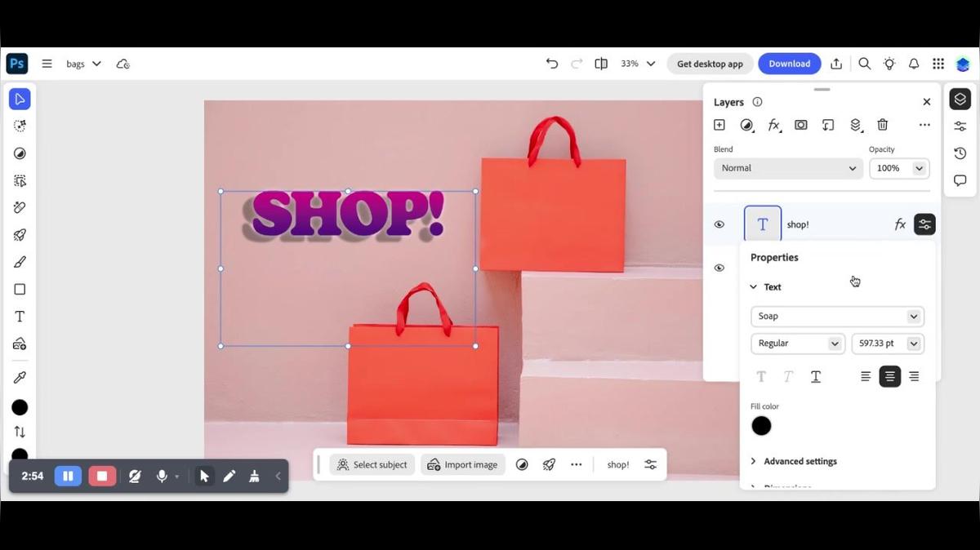The image size is (980, 550).
Task: Open the layer effects fx icon
Action: click(x=773, y=125)
